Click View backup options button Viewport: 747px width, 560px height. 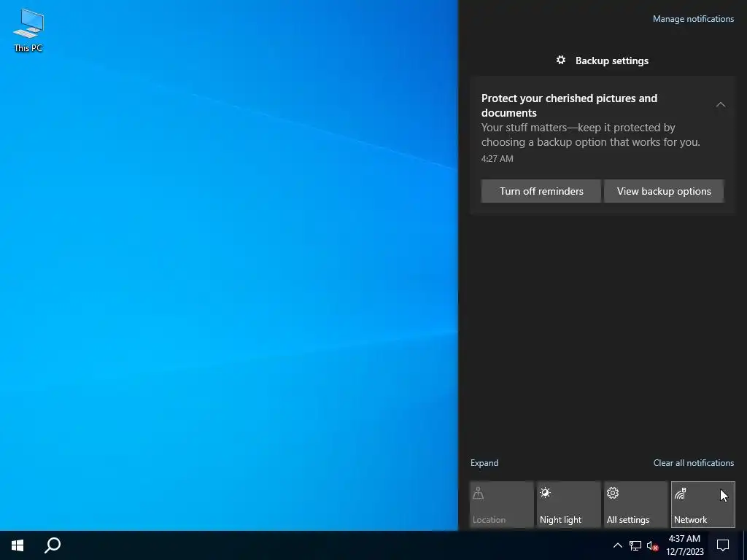664,191
